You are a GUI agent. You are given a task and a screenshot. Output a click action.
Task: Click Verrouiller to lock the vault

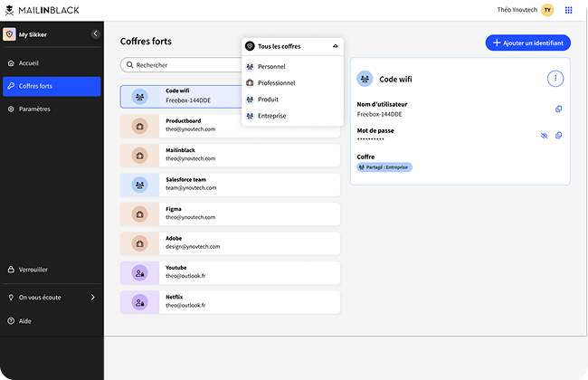[x=52, y=270]
